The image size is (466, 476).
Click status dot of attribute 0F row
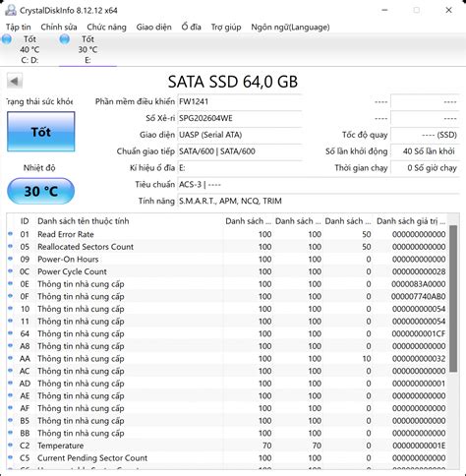11,296
